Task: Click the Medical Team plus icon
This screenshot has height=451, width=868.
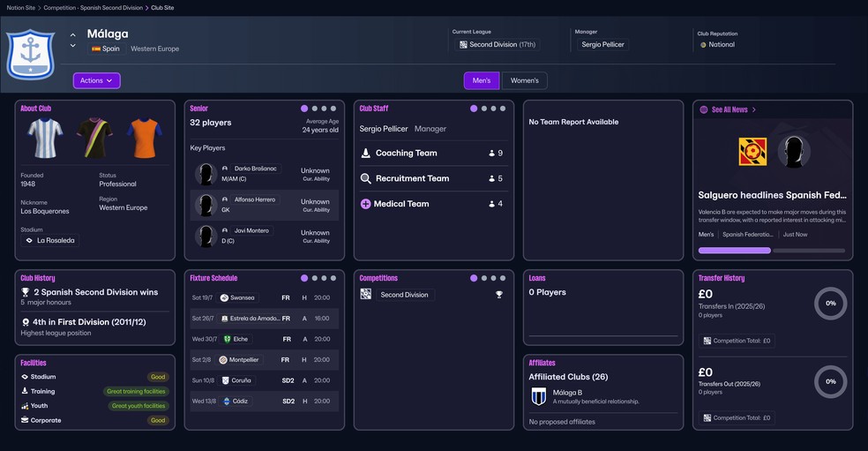Action: (x=366, y=204)
